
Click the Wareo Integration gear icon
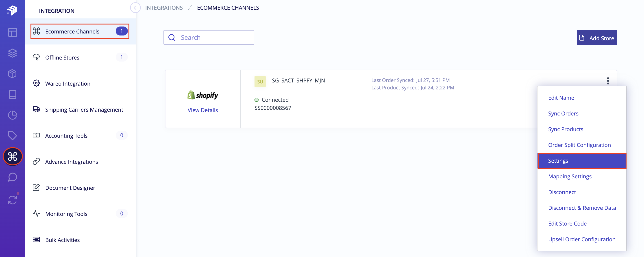coord(36,83)
